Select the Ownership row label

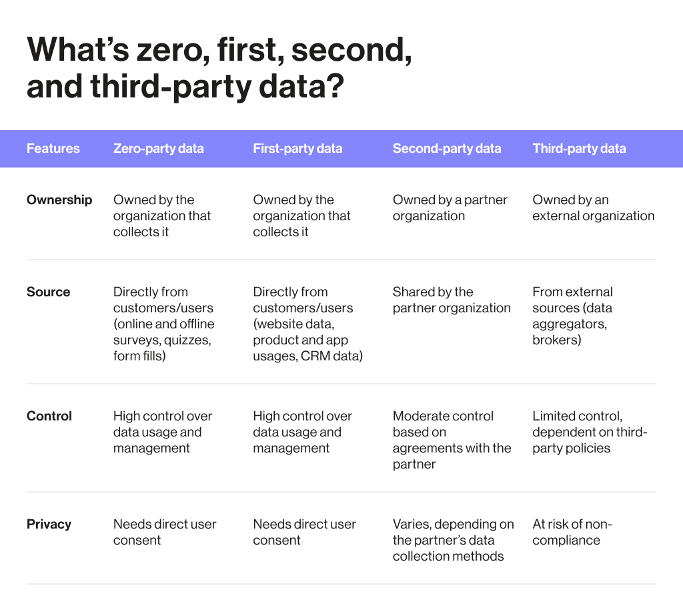(59, 200)
